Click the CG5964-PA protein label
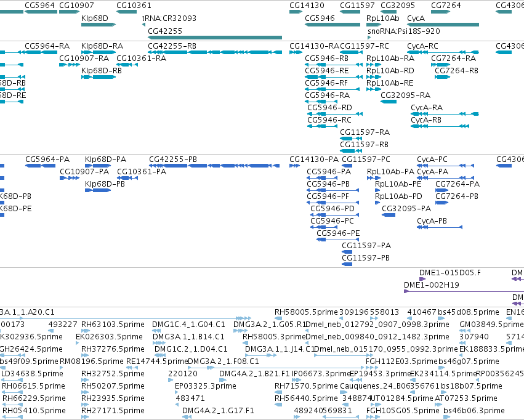 coord(47,160)
